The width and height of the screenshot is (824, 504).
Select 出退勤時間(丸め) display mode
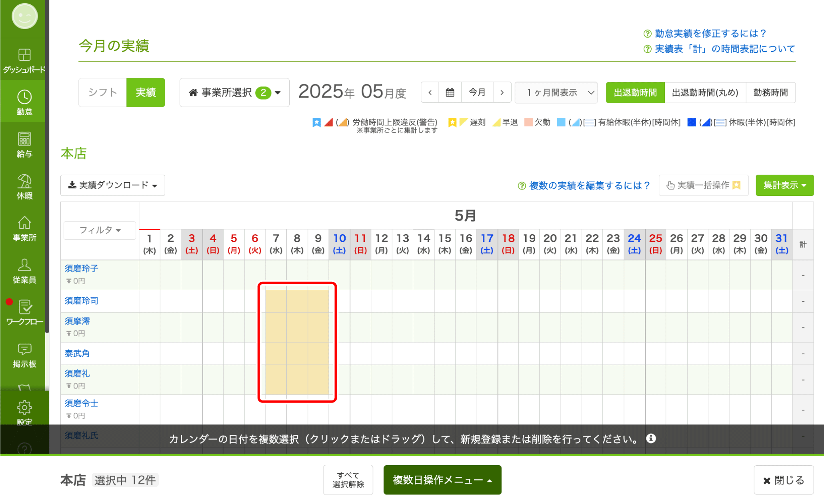[x=705, y=93]
